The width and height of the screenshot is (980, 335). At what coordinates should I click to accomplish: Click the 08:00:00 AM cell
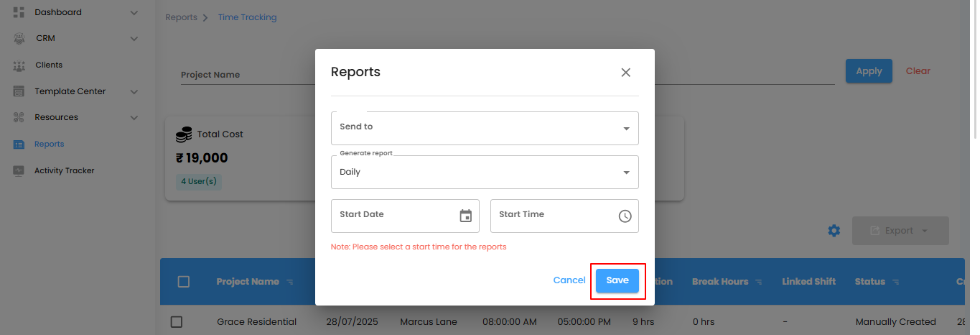tap(510, 322)
